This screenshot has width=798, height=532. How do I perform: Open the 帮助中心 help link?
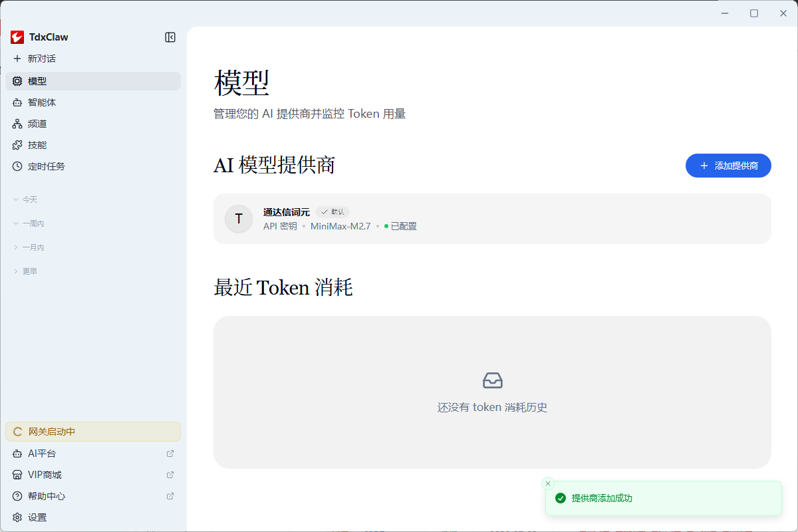pos(93,496)
